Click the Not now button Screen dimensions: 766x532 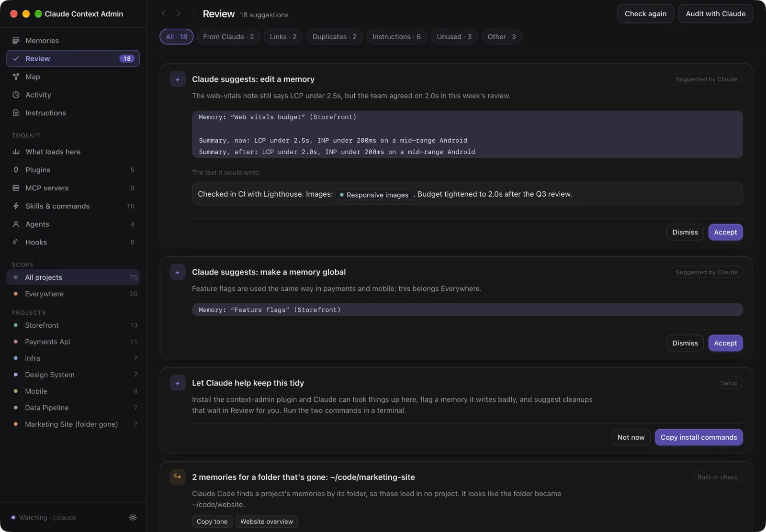pyautogui.click(x=631, y=437)
